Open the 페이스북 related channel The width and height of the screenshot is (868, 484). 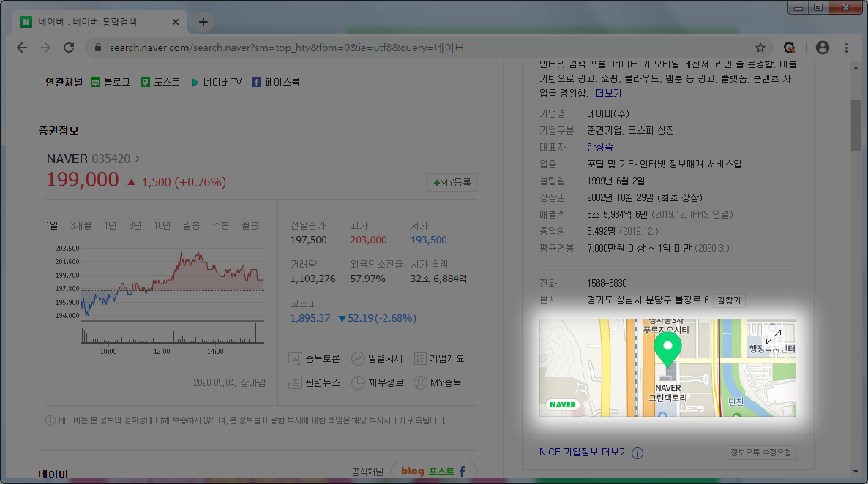pyautogui.click(x=276, y=82)
